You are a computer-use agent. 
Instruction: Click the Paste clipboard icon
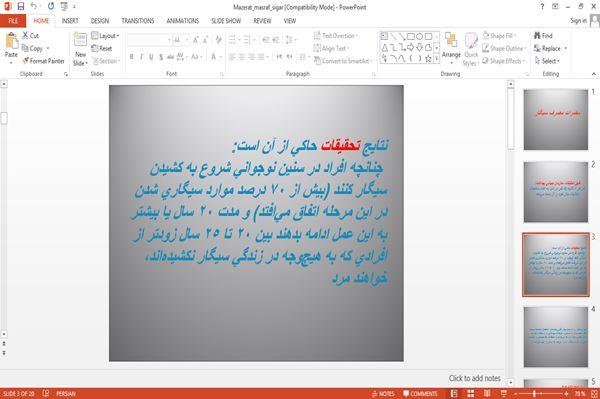(x=11, y=41)
